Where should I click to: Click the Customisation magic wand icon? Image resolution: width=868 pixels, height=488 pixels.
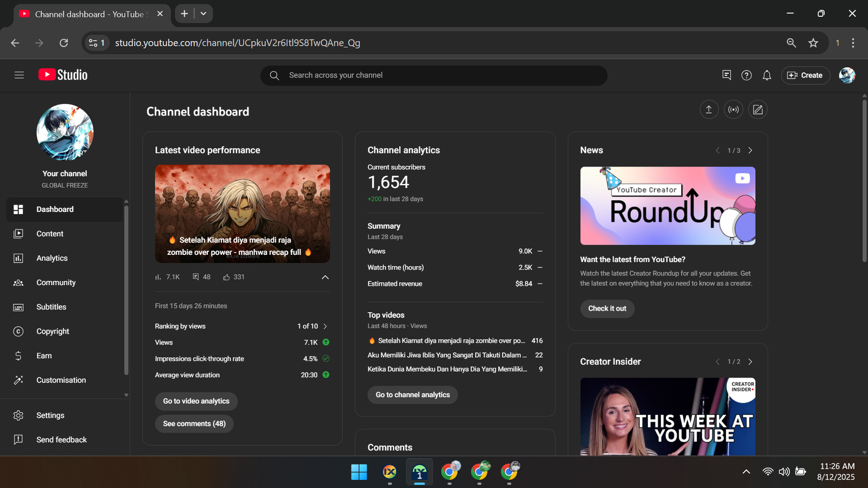(x=18, y=380)
